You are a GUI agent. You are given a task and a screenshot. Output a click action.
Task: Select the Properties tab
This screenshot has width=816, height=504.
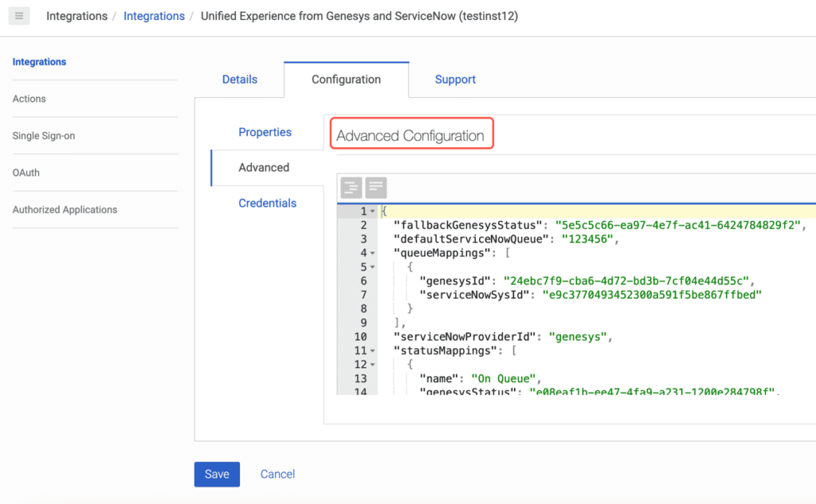coord(265,131)
